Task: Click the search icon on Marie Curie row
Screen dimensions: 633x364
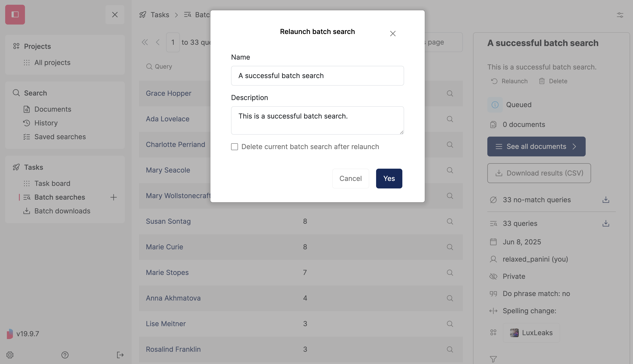Action: (x=450, y=247)
